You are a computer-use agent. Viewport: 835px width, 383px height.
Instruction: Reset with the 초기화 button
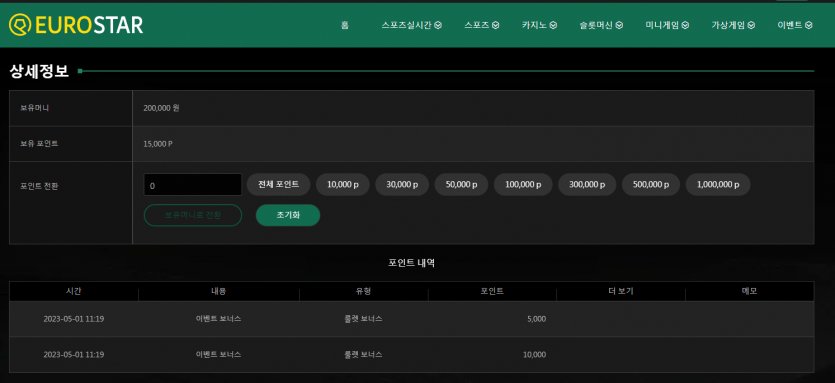coord(288,215)
